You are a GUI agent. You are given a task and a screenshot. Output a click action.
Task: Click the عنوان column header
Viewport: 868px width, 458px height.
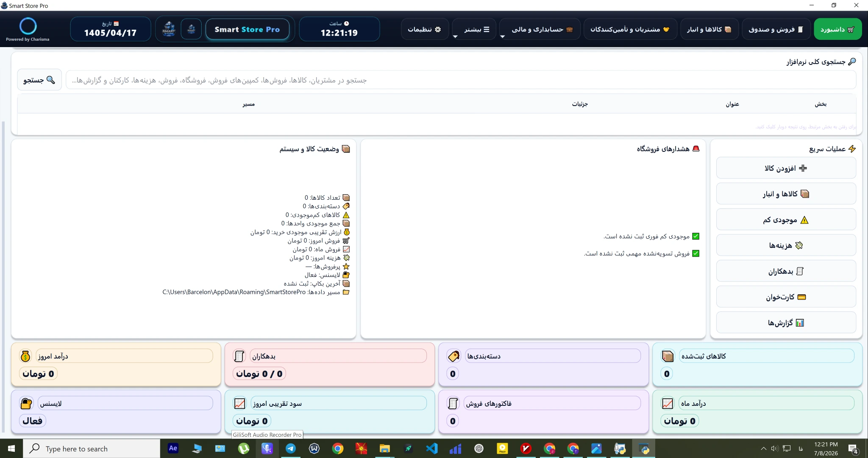tap(732, 104)
